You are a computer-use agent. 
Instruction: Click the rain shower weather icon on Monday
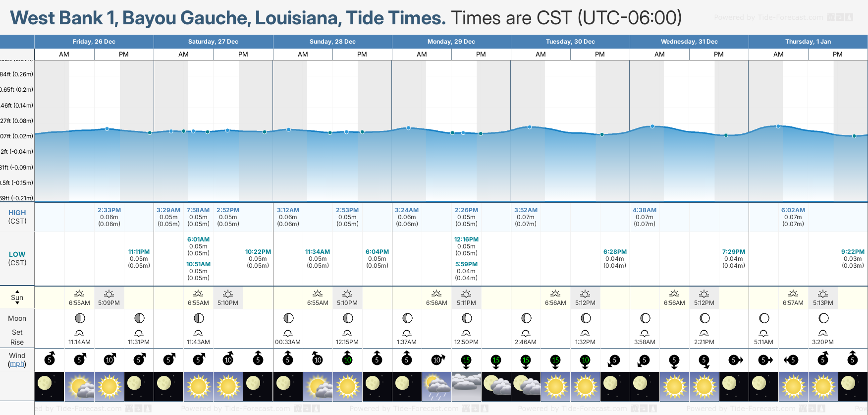436,387
